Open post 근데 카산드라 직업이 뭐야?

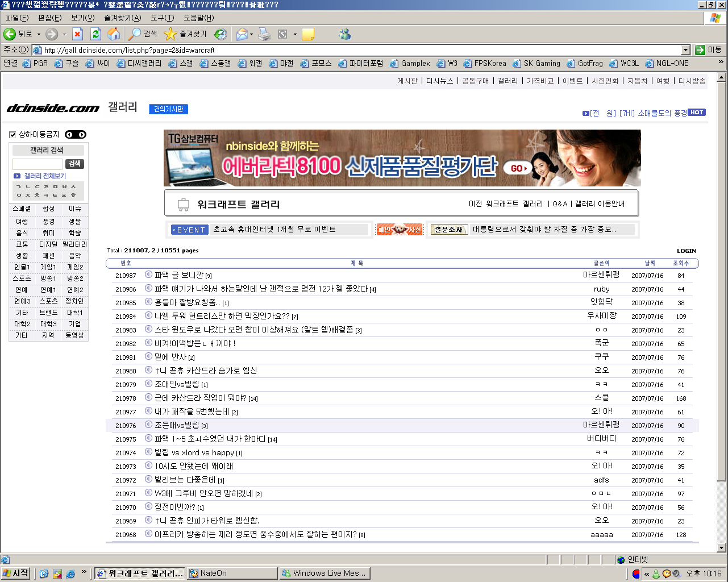(x=201, y=398)
